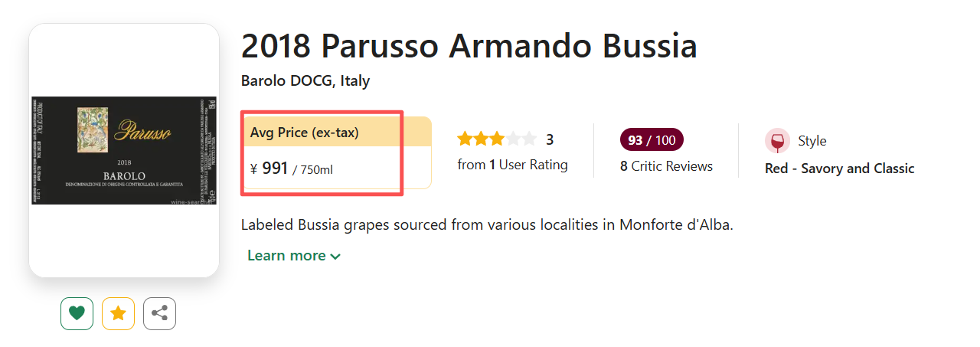
Task: Click the Barolo DOCG, Italy region text
Action: click(x=305, y=80)
